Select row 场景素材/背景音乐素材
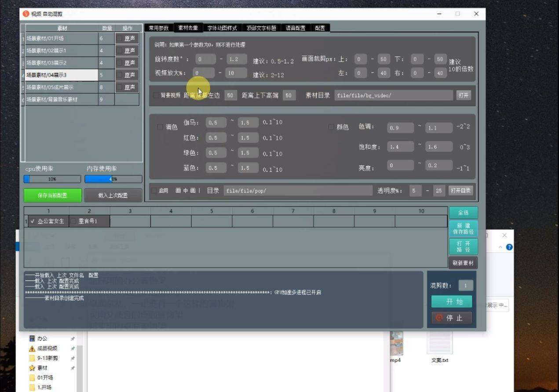The image size is (559, 392). click(x=61, y=100)
